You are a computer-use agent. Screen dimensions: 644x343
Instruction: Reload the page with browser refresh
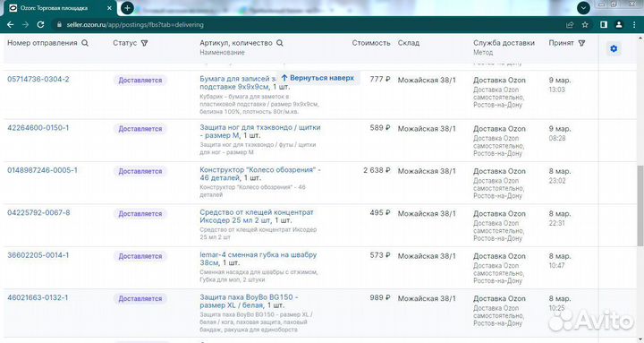40,25
